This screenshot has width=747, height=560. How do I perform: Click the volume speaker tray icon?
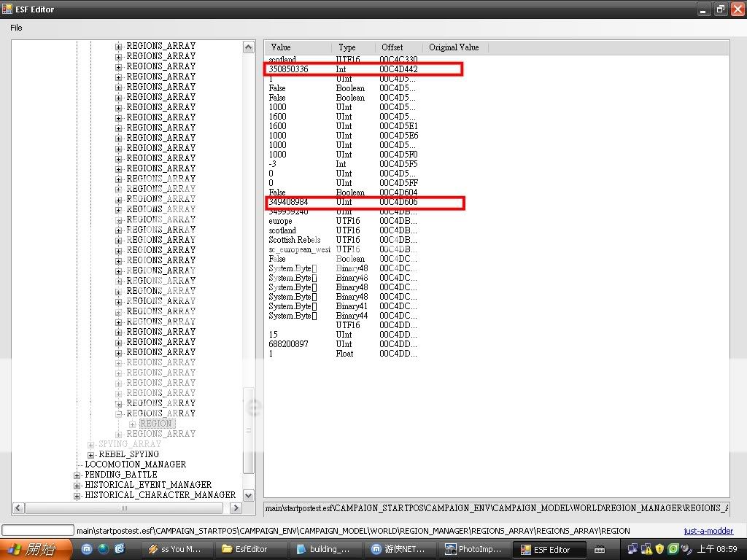pos(687,550)
